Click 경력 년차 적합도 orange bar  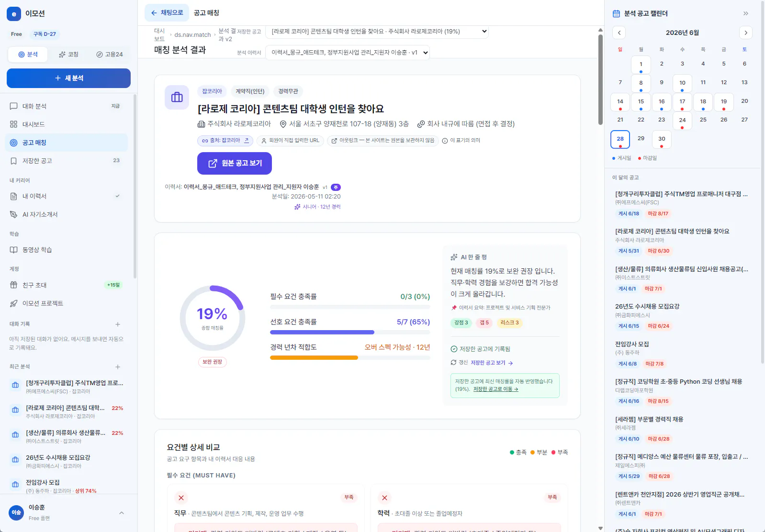[314, 358]
